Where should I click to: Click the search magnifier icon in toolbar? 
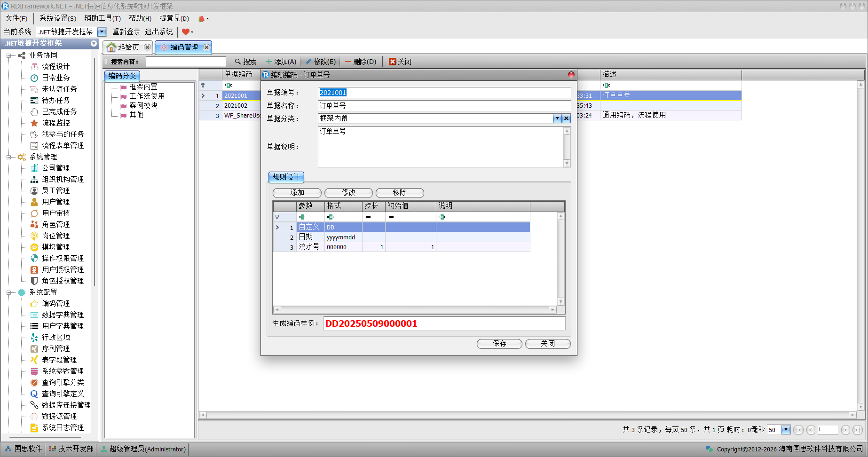(238, 62)
